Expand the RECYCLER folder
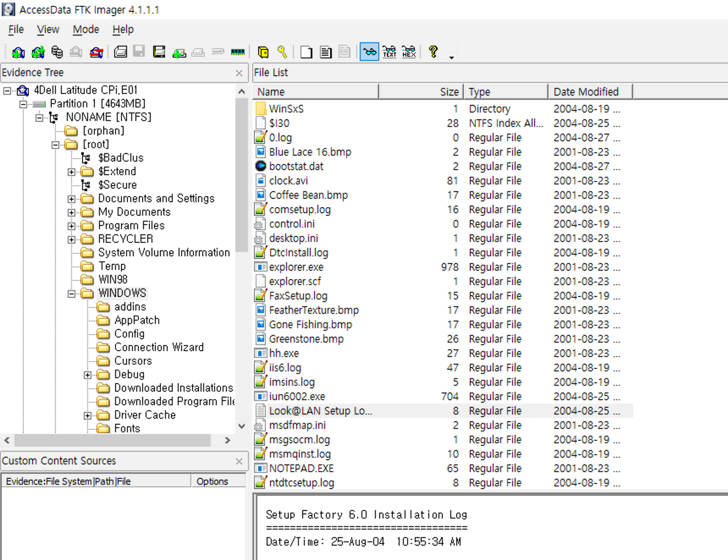Image resolution: width=728 pixels, height=560 pixels. tap(72, 239)
